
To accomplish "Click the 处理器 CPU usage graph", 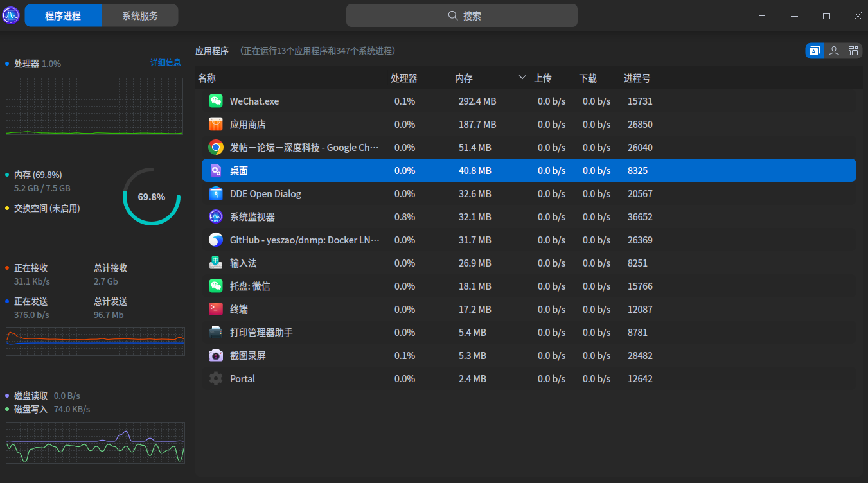I will [x=94, y=107].
